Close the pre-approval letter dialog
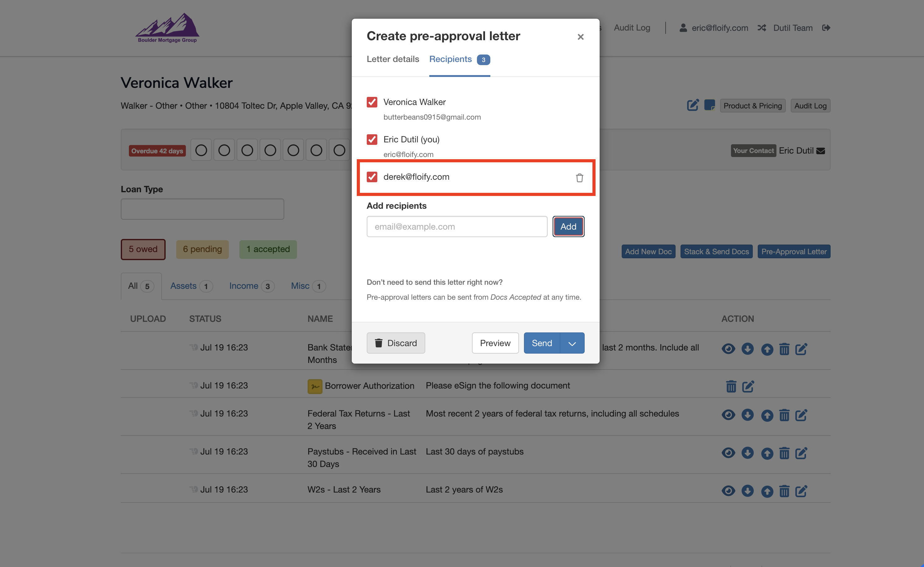 580,37
